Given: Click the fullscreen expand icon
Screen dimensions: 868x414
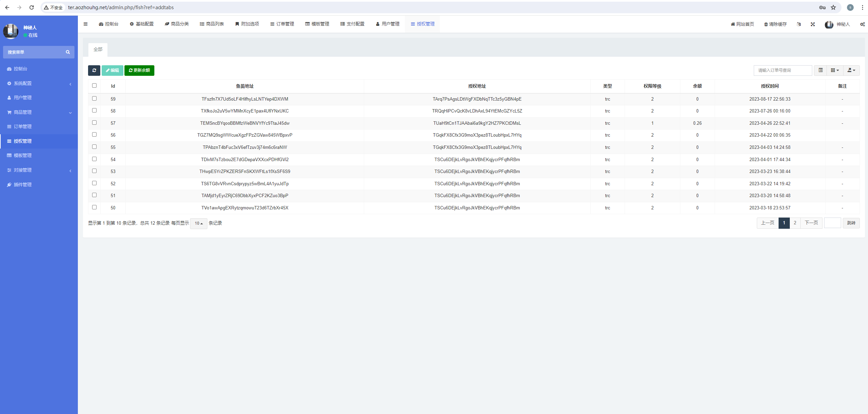Looking at the screenshot, I should (813, 24).
